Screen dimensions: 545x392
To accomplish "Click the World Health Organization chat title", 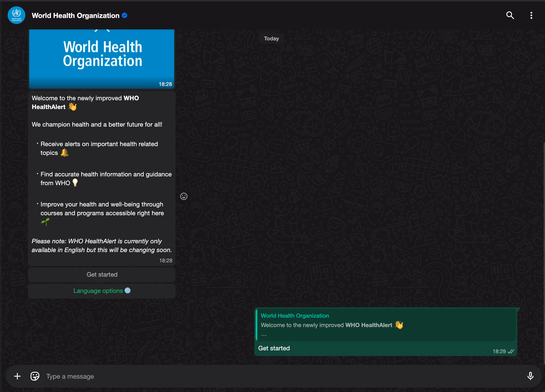I will (x=76, y=16).
